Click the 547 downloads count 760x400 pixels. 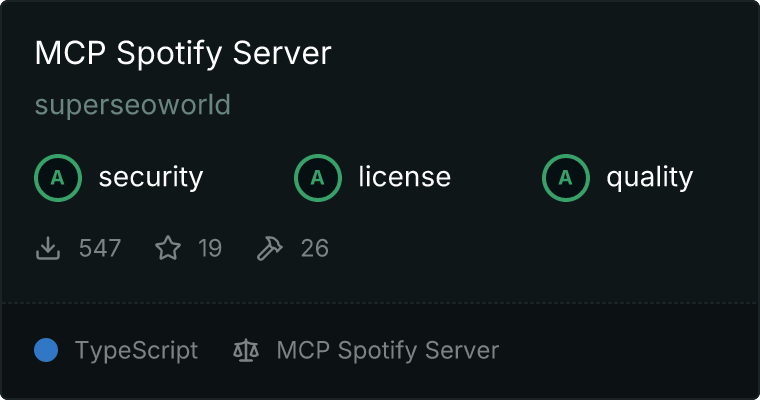[x=100, y=248]
